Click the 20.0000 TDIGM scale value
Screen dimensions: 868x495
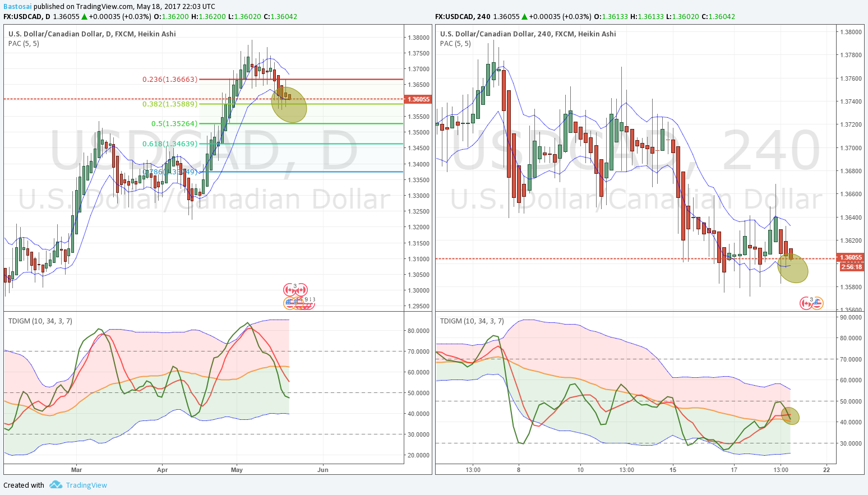pos(419,455)
